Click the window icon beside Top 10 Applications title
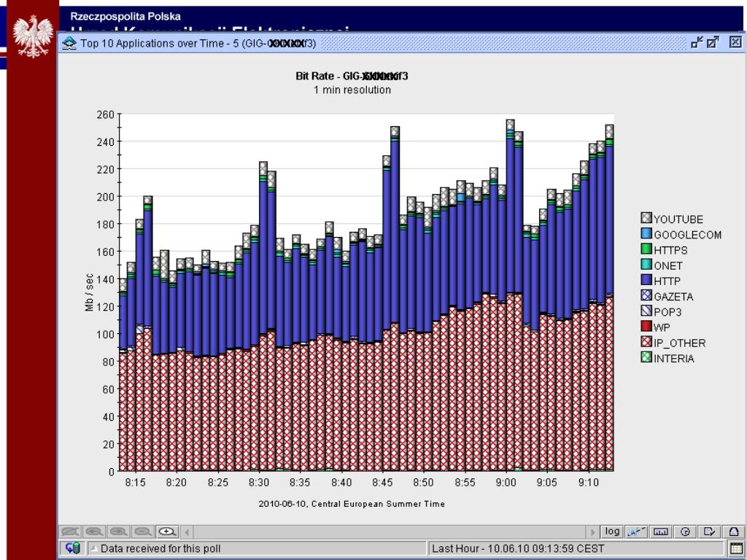747x560 pixels. (69, 43)
